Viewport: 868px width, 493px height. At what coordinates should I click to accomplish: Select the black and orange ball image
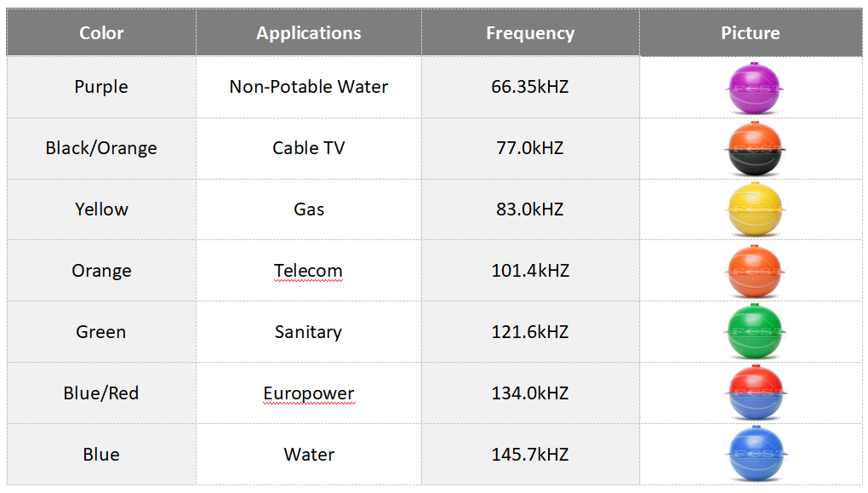coord(756,149)
